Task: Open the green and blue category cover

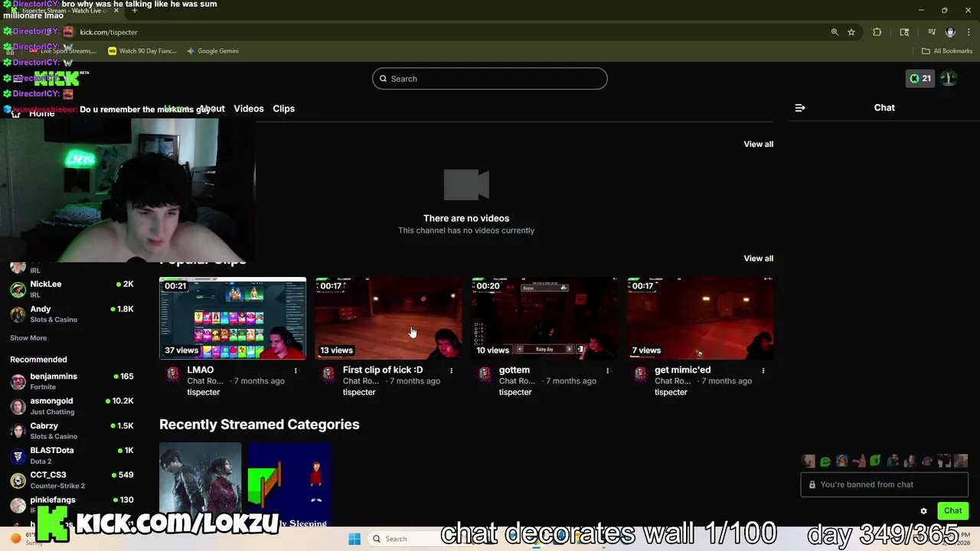Action: [x=289, y=484]
